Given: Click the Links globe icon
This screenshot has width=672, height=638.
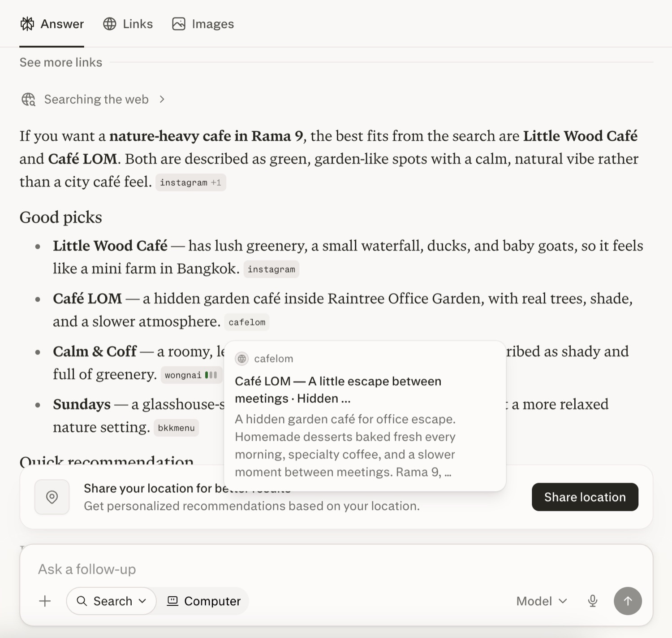Looking at the screenshot, I should coord(110,24).
